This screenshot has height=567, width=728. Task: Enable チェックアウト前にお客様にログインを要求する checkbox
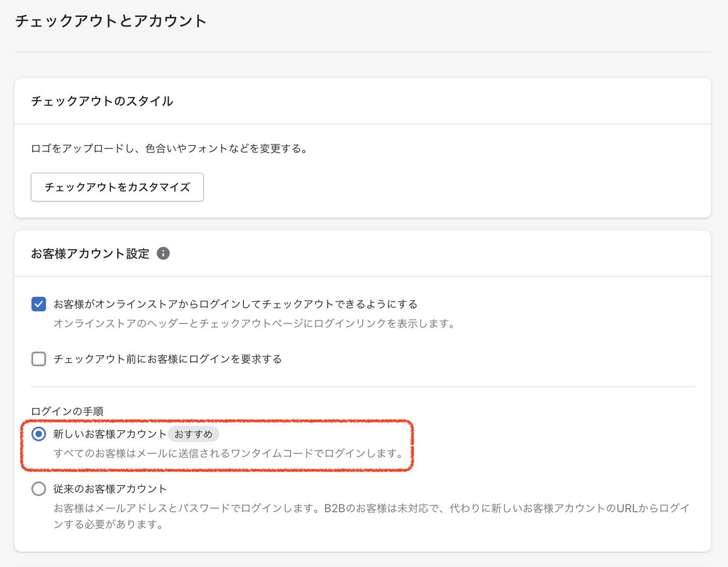[39, 359]
